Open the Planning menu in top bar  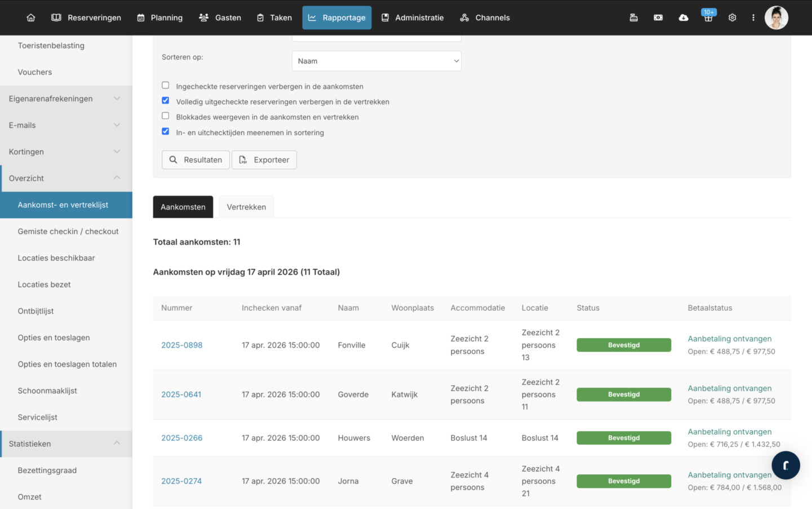160,17
